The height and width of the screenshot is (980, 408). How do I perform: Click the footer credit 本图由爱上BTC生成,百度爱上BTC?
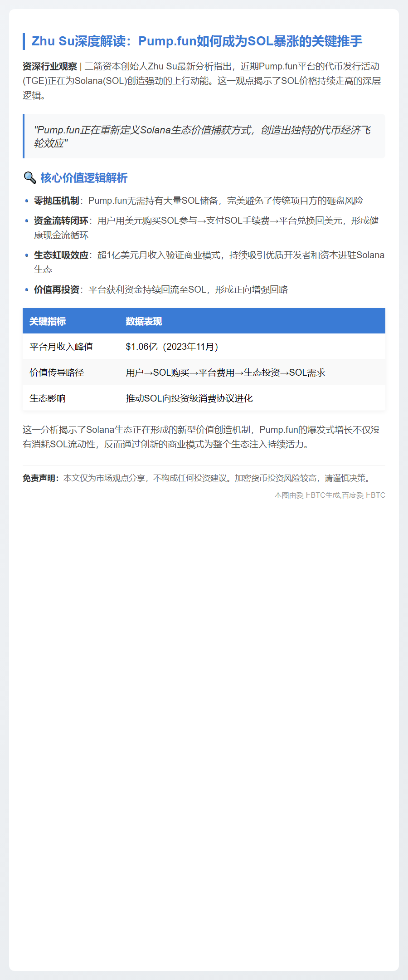click(x=330, y=495)
